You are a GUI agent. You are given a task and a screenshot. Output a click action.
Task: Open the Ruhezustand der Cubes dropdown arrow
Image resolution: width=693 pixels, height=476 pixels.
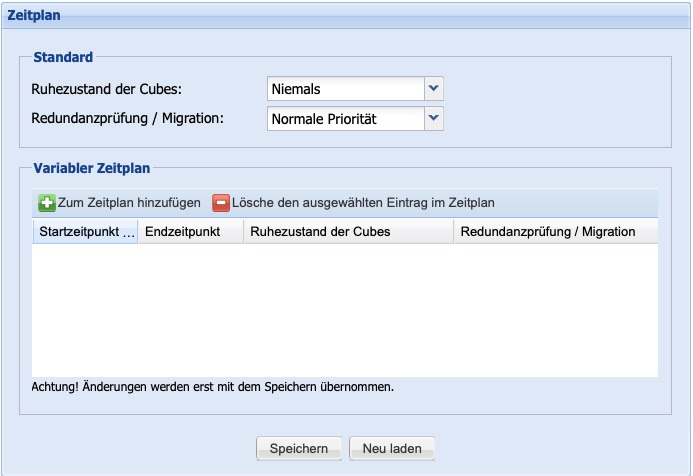coord(433,89)
